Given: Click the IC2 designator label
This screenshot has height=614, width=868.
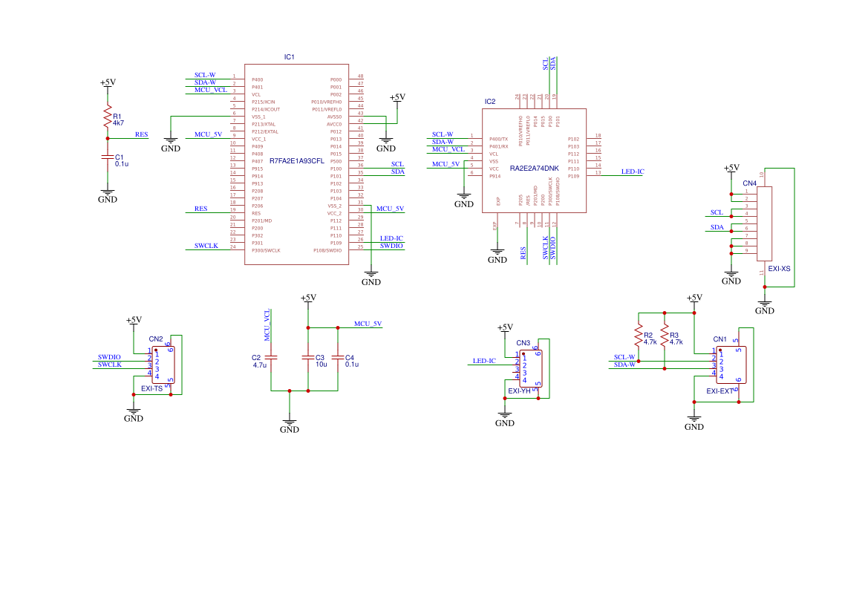Looking at the screenshot, I should click(x=490, y=102).
